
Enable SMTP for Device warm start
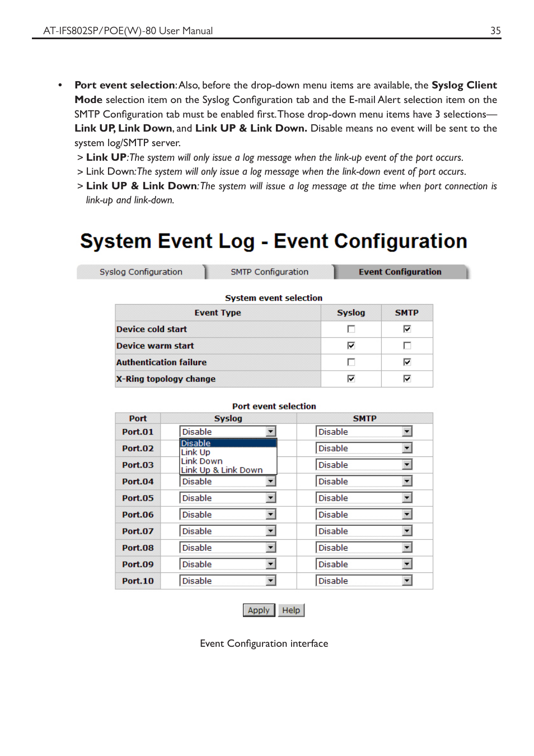click(x=407, y=346)
